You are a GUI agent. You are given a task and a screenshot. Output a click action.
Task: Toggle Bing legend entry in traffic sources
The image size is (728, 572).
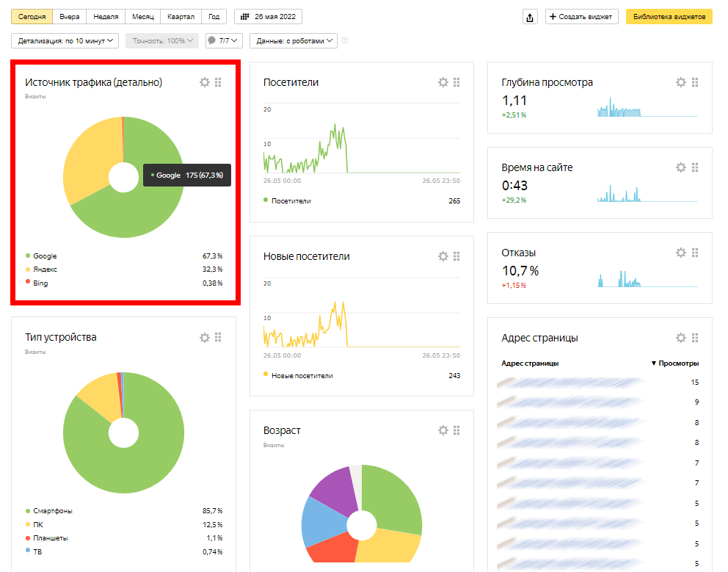(x=40, y=283)
